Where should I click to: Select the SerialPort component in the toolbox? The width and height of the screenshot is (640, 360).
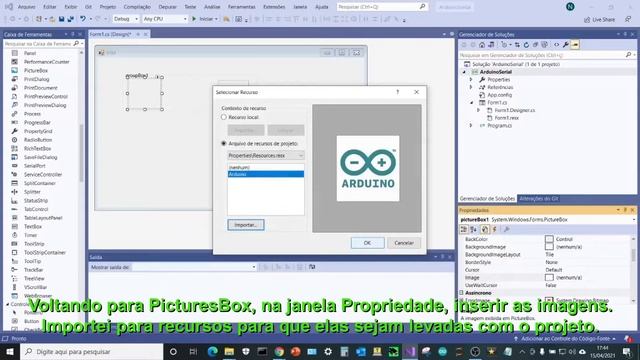click(35, 166)
